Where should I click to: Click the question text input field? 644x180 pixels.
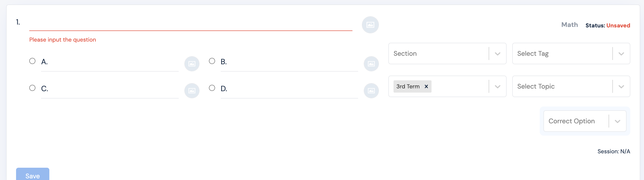click(x=191, y=24)
